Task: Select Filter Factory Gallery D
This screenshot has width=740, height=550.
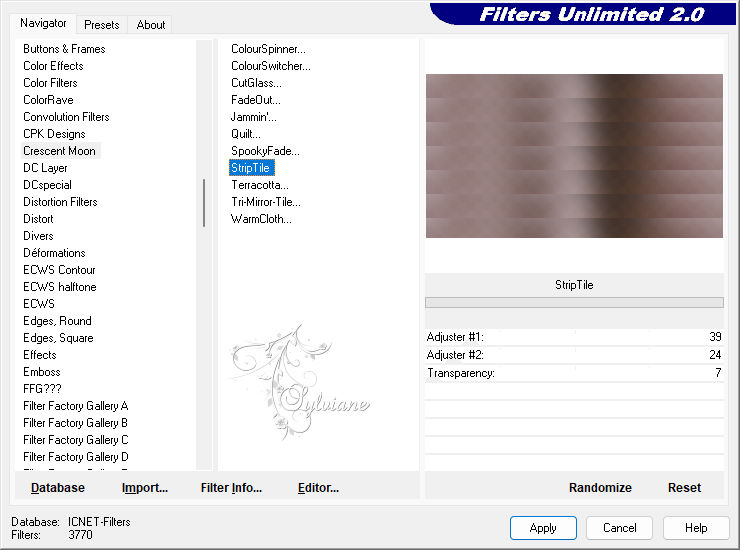Action: pyautogui.click(x=76, y=457)
